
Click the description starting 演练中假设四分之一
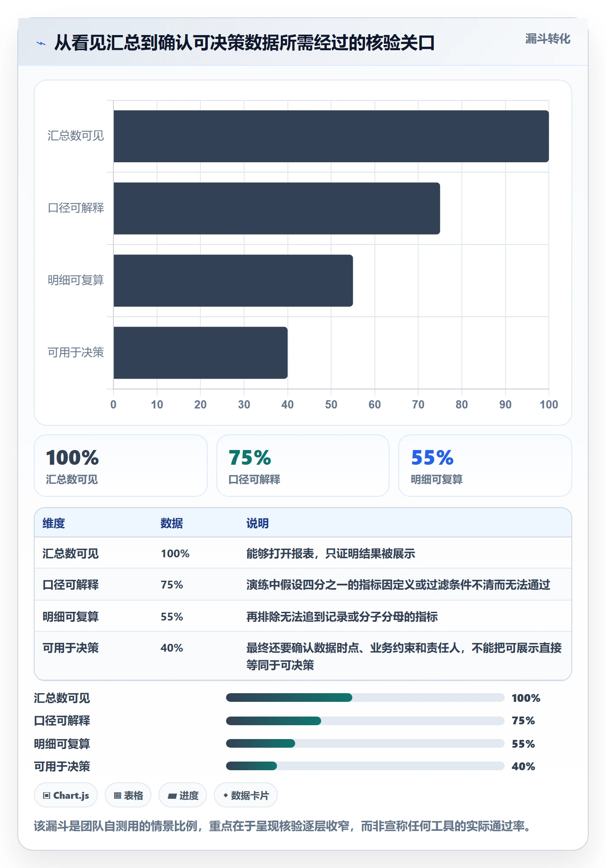click(x=398, y=585)
